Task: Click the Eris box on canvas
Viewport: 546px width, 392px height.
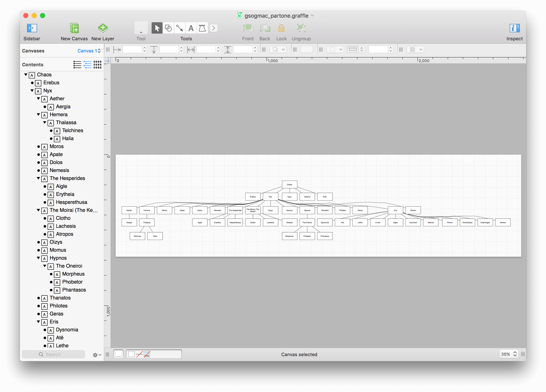Action: pyautogui.click(x=395, y=210)
